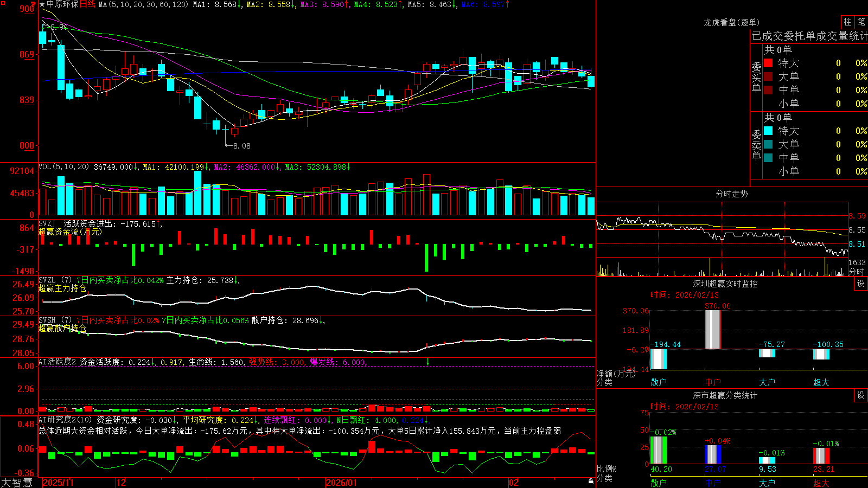868x488 pixels.
Task: Click the teal 大单 sell-order swatch
Action: (x=768, y=144)
